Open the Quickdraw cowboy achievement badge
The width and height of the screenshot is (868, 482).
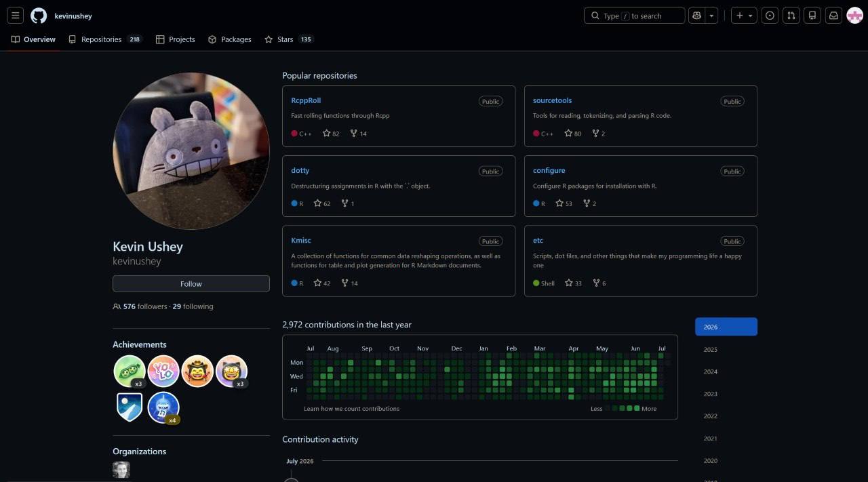pyautogui.click(x=197, y=371)
